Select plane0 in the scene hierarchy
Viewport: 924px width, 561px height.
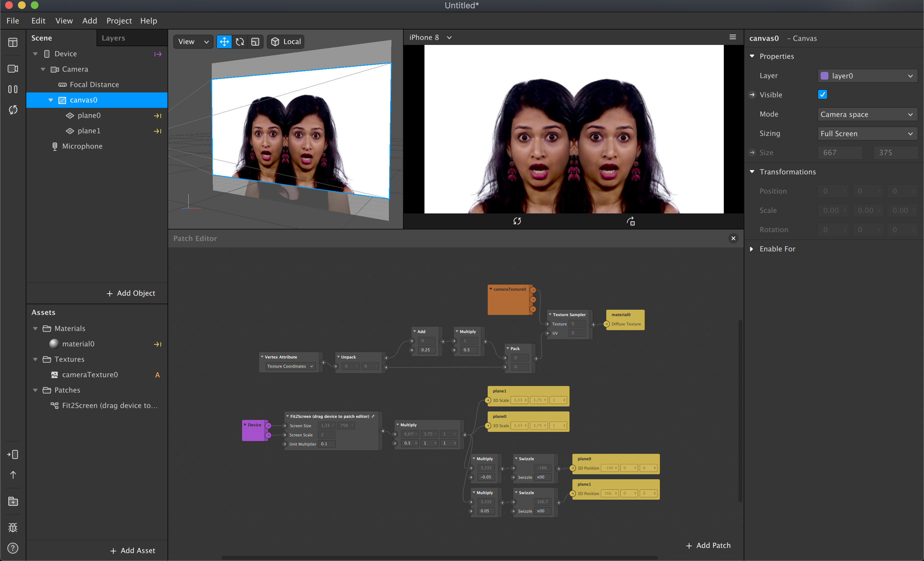click(x=89, y=115)
